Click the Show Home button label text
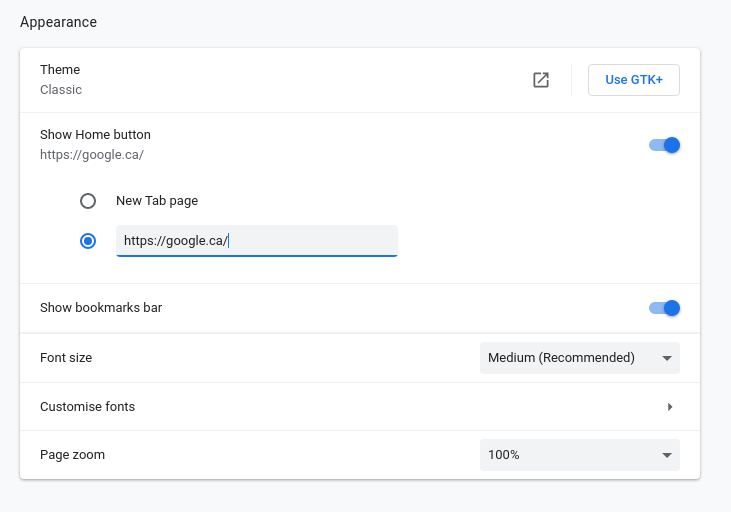The height and width of the screenshot is (512, 731). pyautogui.click(x=95, y=135)
